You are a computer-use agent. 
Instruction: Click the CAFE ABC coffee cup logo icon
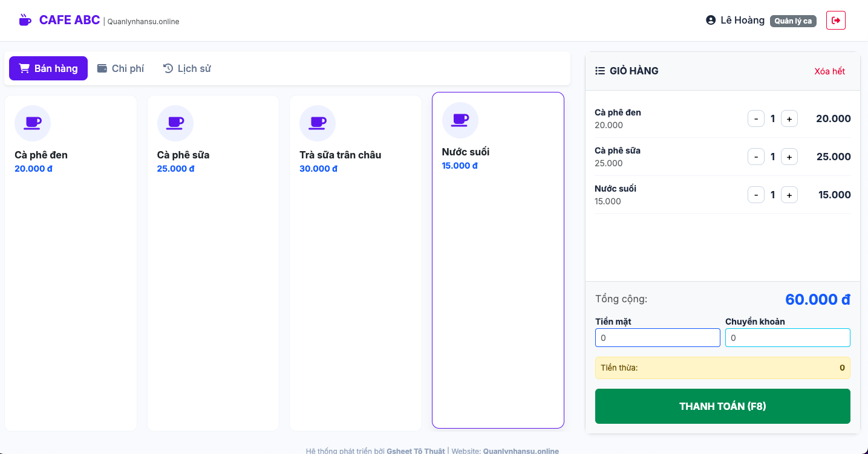click(25, 19)
